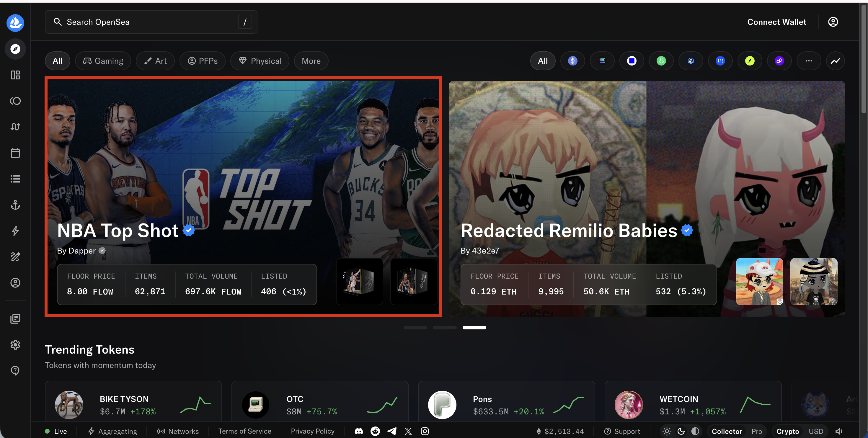Open the Rewards anchor icon in sidebar
This screenshot has height=438, width=868.
coord(15,205)
